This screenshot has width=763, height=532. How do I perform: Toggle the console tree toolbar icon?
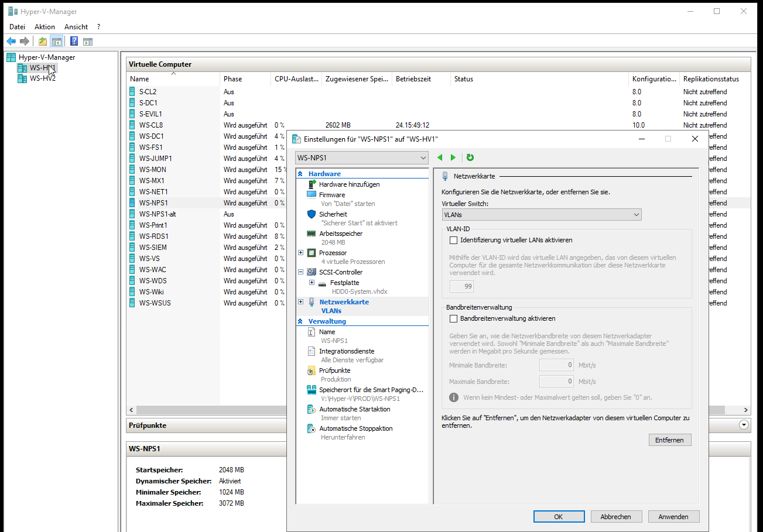tap(57, 42)
